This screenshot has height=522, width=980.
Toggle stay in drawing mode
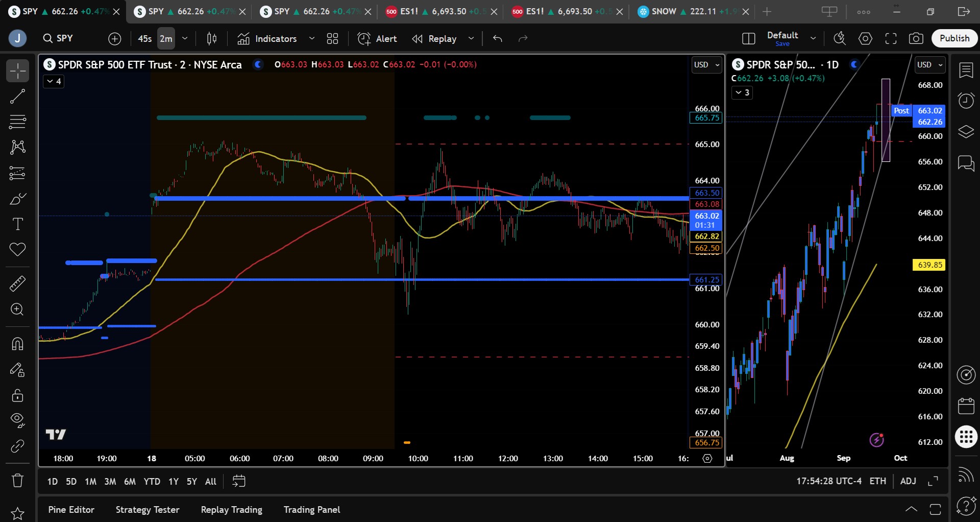click(17, 369)
